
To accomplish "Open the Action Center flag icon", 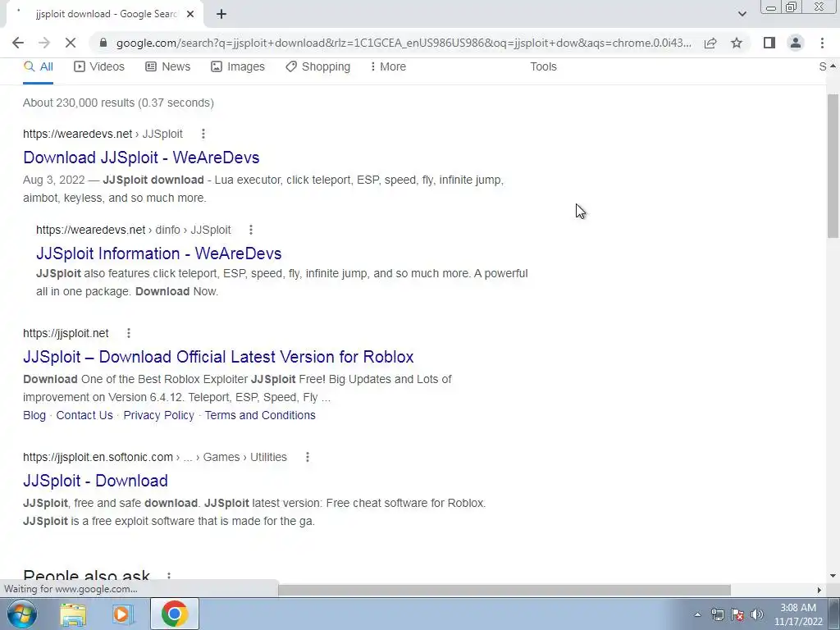I will [x=737, y=614].
